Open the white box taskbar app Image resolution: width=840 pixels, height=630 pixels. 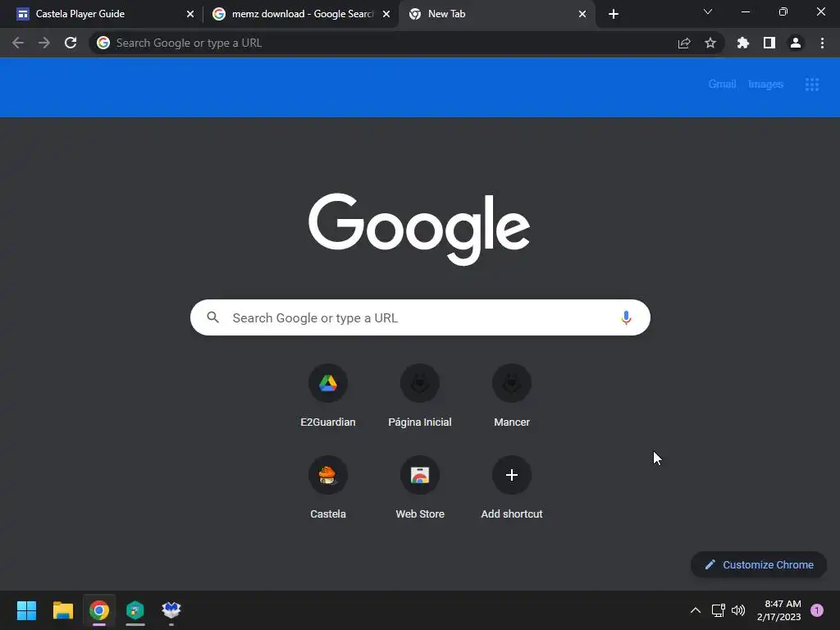171,610
